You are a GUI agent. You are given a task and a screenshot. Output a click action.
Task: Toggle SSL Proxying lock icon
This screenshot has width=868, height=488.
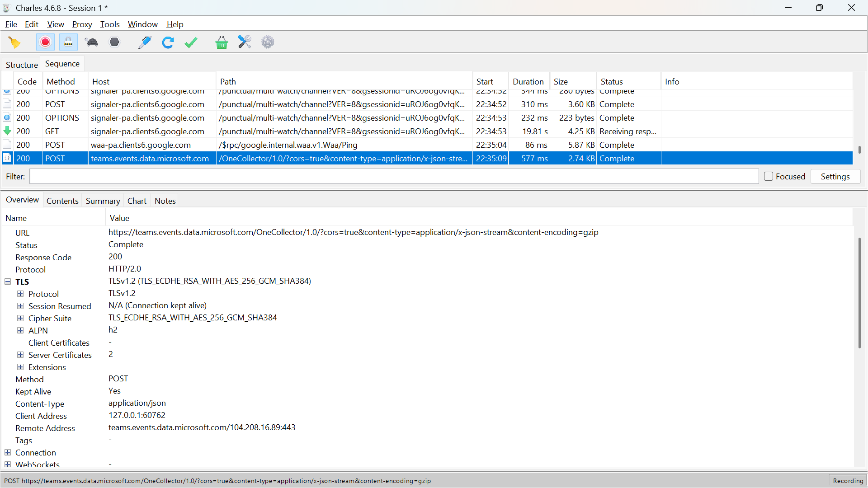pos(68,42)
